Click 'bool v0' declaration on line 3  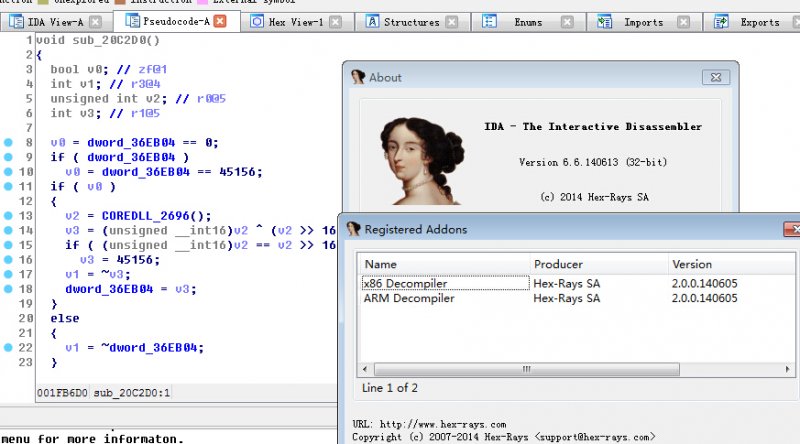(79, 69)
